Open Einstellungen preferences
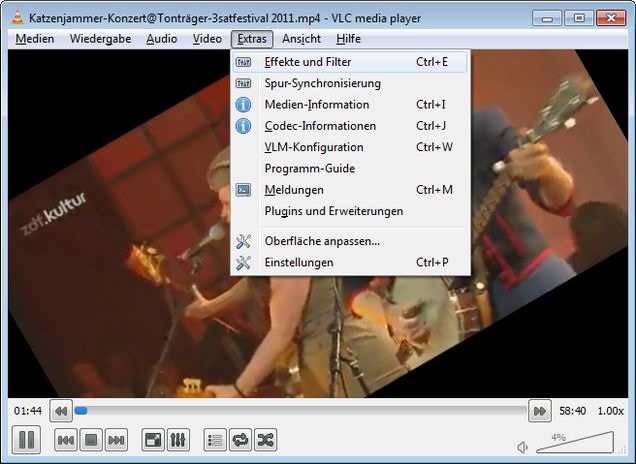Viewport: 636px width, 464px height. 350,262
